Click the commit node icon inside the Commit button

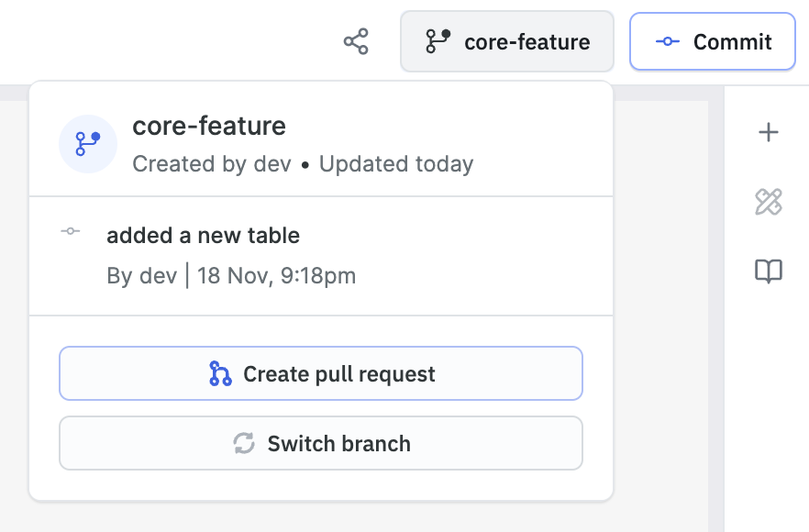668,42
